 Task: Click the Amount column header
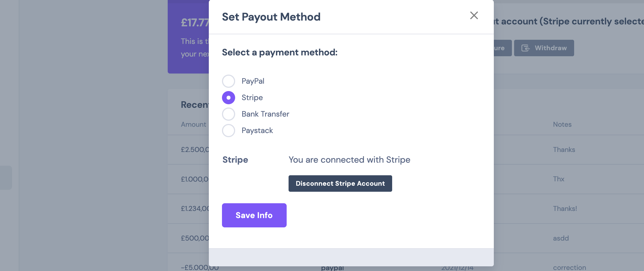pyautogui.click(x=193, y=125)
